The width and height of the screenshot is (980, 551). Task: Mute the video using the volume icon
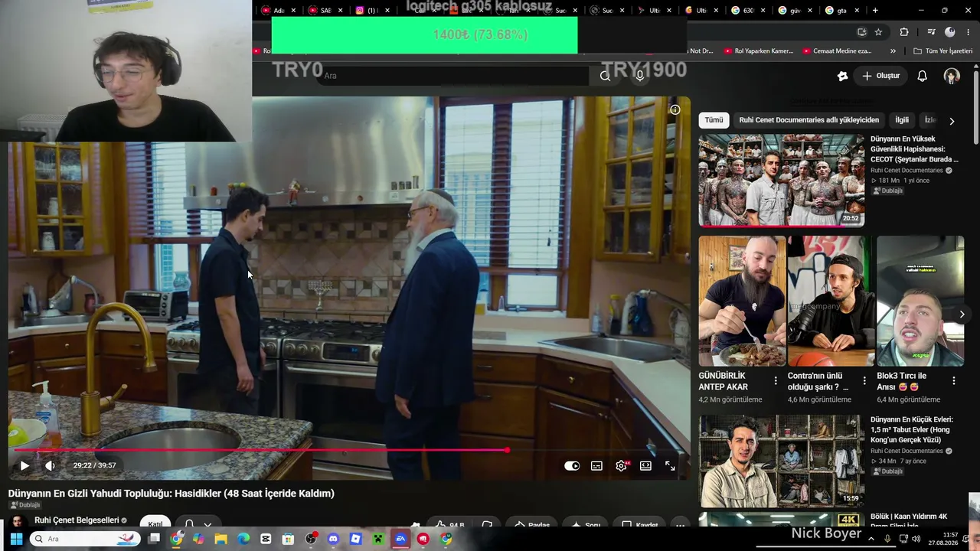(x=50, y=465)
